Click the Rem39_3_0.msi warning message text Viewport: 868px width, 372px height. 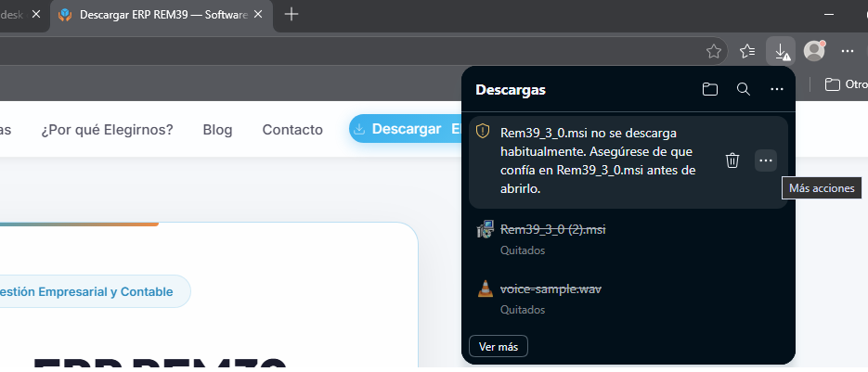tap(598, 161)
